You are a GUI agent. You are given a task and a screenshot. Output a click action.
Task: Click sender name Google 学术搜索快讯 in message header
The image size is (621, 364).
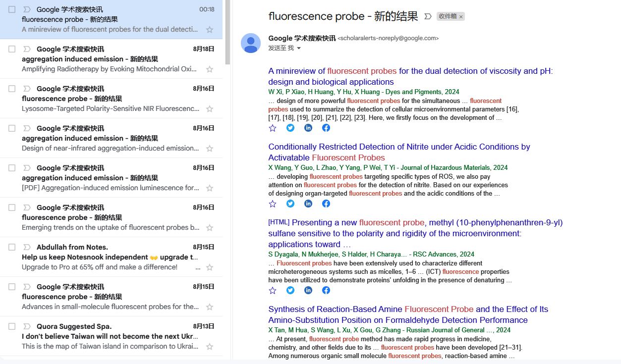(302, 38)
